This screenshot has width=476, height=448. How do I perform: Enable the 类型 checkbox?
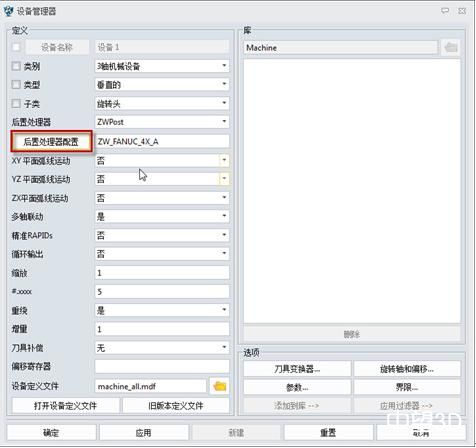[x=16, y=85]
